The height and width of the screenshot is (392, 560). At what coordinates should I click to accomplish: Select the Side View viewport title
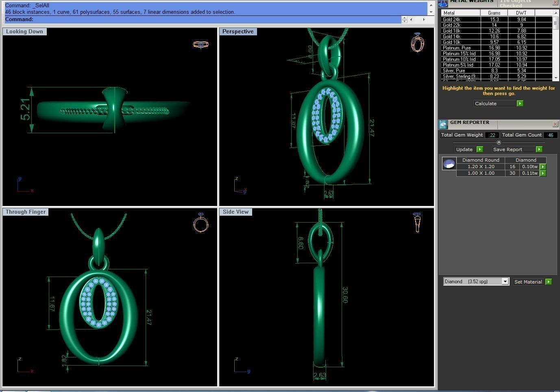[x=235, y=212]
